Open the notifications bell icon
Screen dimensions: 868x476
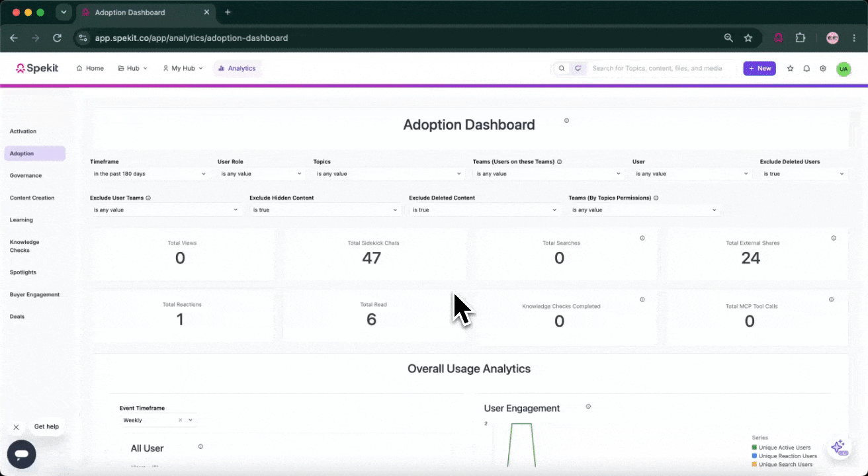[806, 68]
